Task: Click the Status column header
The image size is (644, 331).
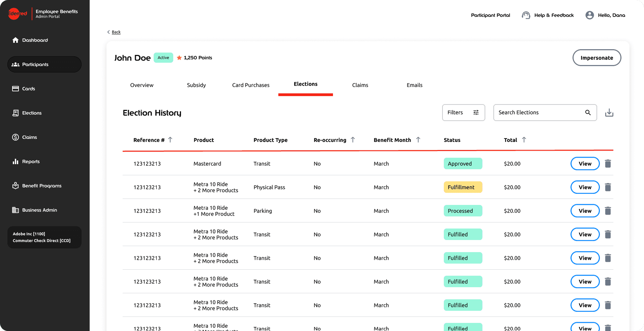Action: (452, 140)
